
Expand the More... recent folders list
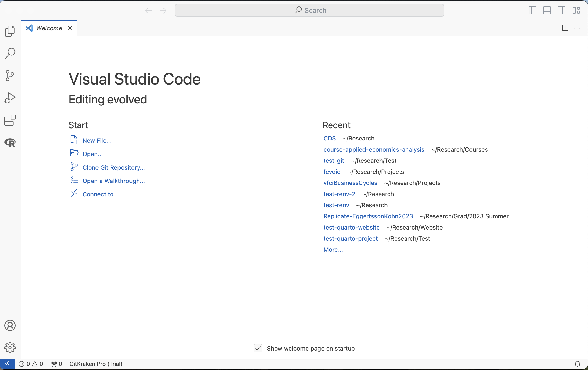coord(333,250)
